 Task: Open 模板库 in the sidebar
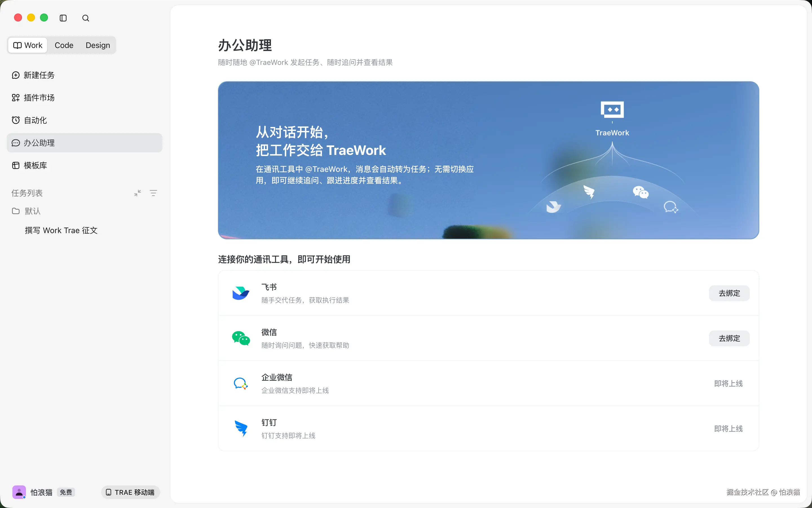[85, 165]
